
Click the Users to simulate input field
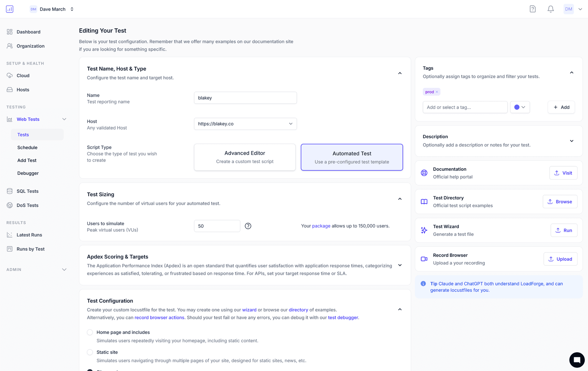[x=217, y=226]
